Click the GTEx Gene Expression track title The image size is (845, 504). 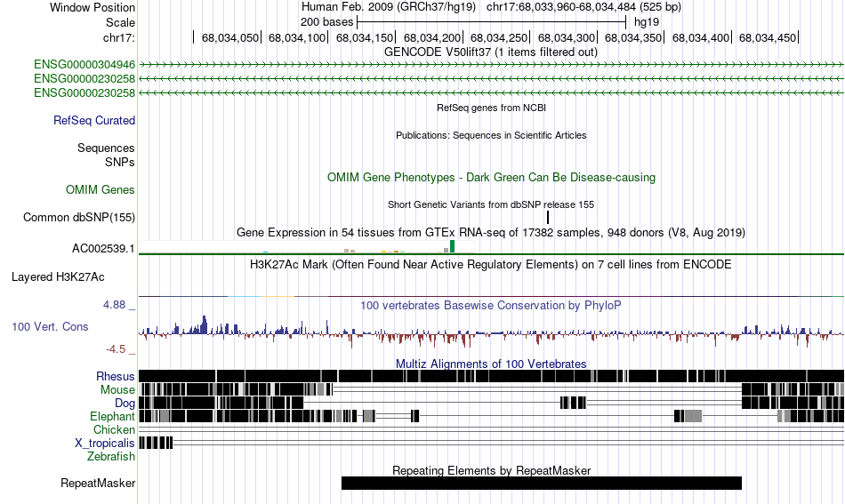coord(491,233)
